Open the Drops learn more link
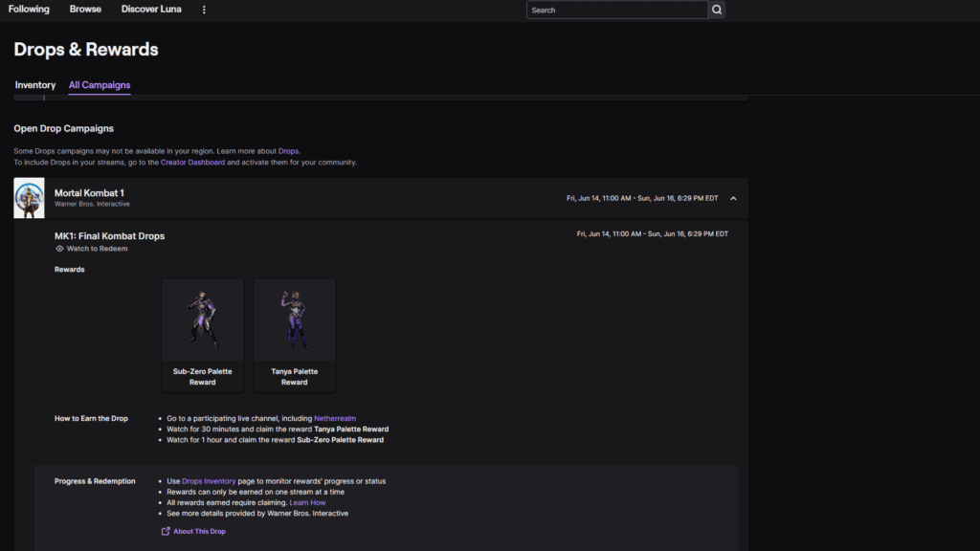The width and height of the screenshot is (980, 551). click(289, 150)
